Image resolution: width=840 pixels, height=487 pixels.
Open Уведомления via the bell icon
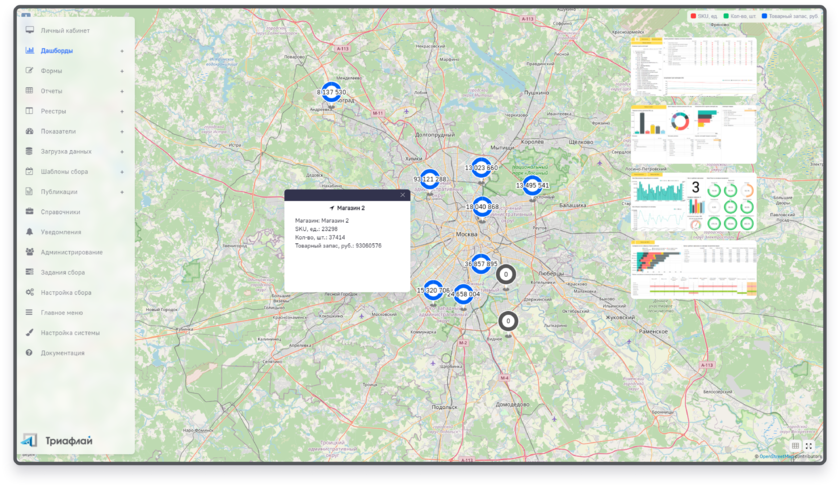click(x=30, y=232)
